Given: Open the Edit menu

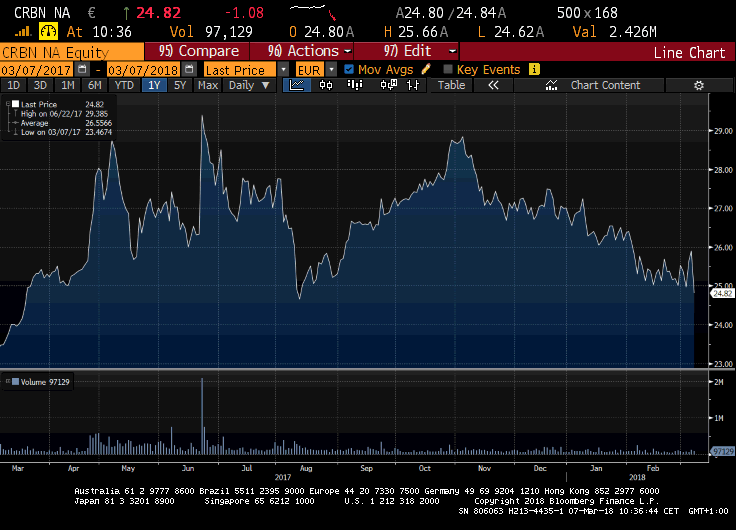Looking at the screenshot, I should 421,51.
